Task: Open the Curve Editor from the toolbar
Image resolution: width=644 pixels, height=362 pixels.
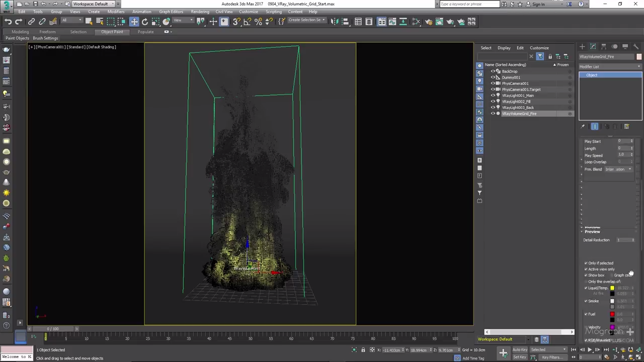Action: pyautogui.click(x=392, y=21)
